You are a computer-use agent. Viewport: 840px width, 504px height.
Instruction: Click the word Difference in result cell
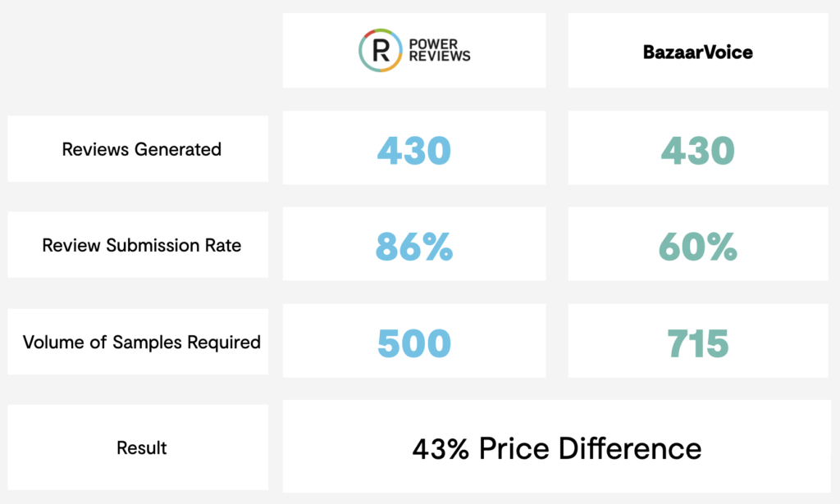pyautogui.click(x=630, y=448)
